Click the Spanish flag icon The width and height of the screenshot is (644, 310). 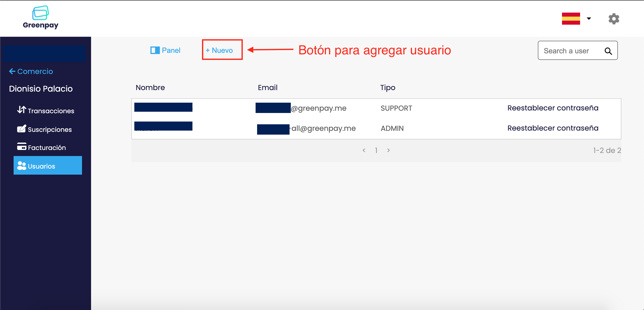click(571, 19)
